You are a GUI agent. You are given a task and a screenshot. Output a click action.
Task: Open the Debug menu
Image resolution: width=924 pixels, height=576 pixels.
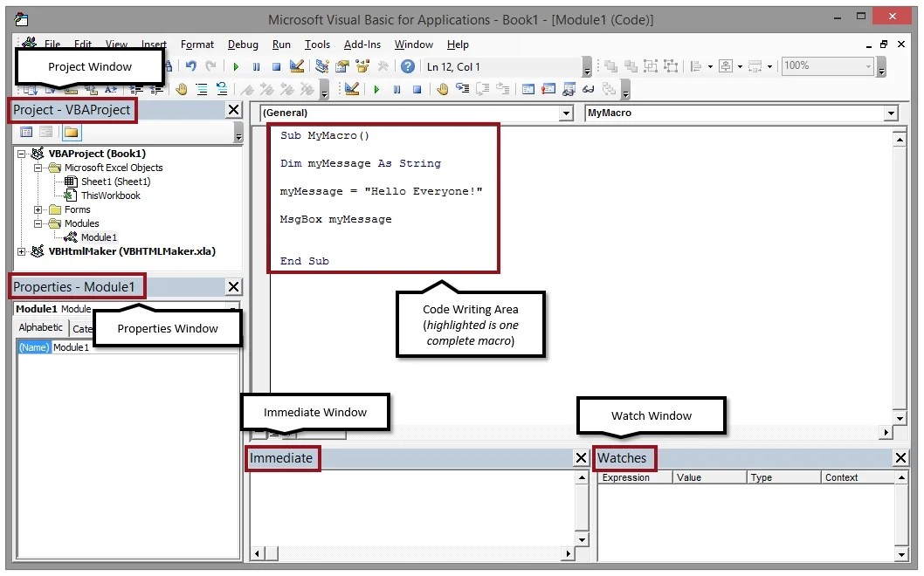pyautogui.click(x=243, y=45)
